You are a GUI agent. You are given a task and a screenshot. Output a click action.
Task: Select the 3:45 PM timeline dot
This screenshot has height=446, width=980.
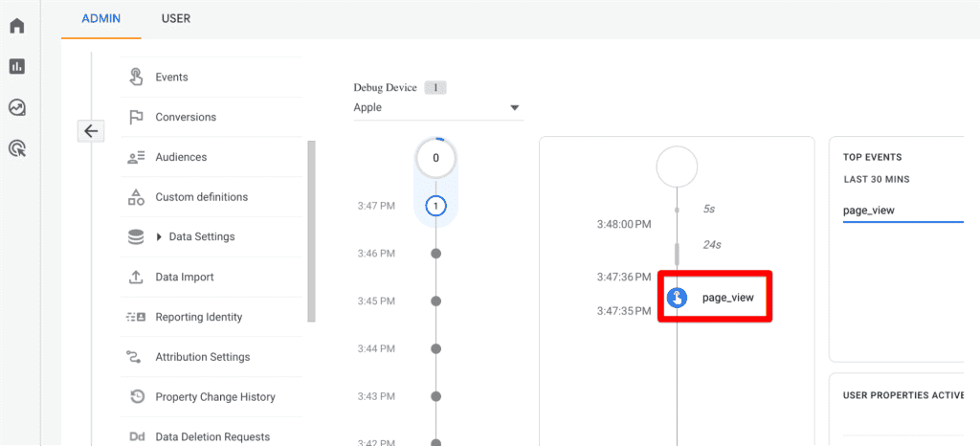(x=436, y=301)
